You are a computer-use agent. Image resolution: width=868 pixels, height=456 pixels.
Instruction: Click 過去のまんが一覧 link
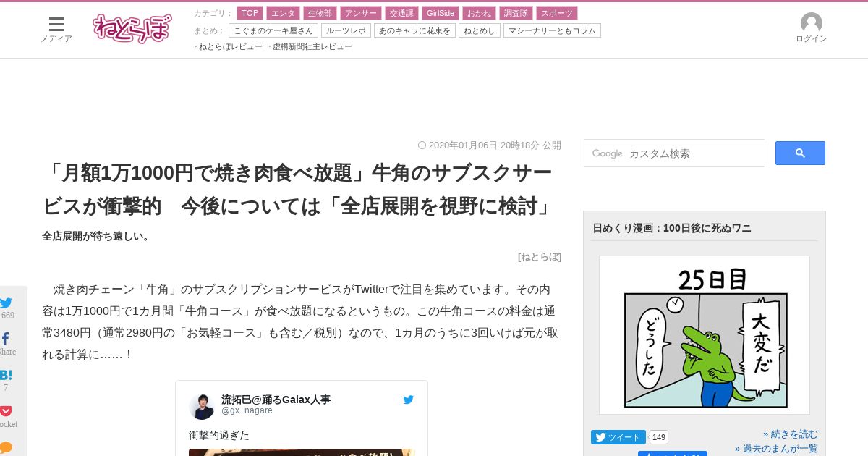tap(776, 449)
